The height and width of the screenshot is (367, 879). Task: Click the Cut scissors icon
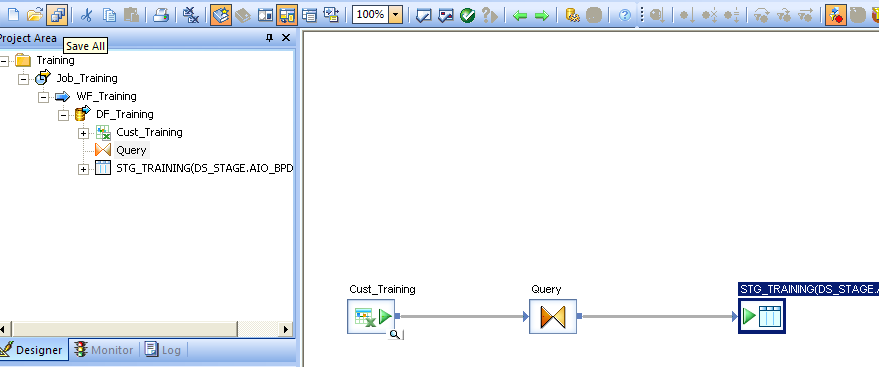coord(86,15)
